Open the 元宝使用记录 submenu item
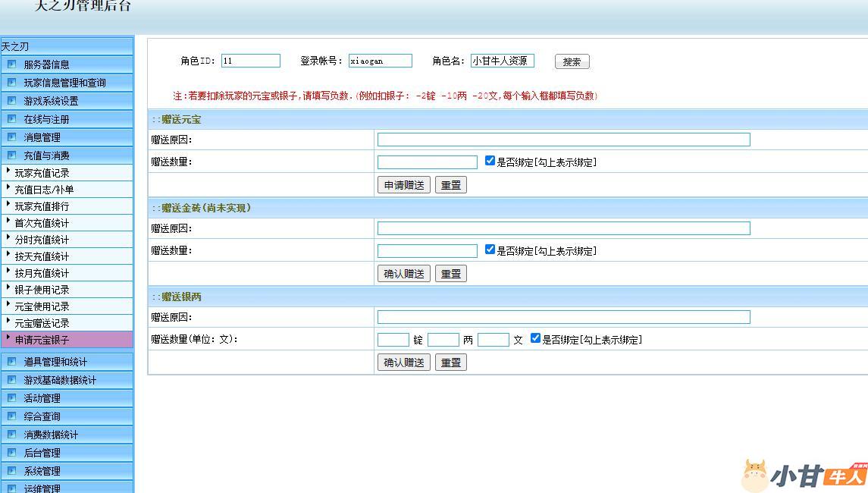 click(x=42, y=306)
